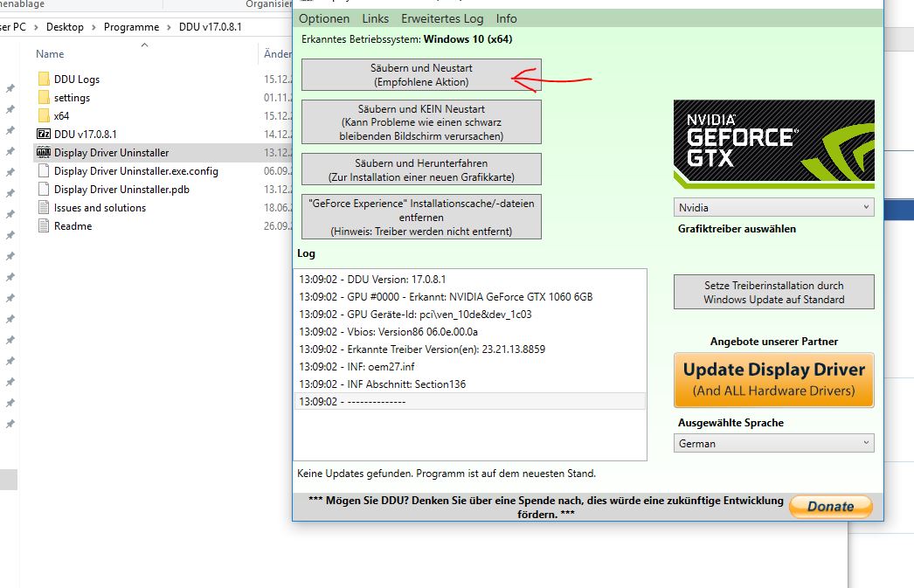Click Säubern und KEIN Neustart button
Image resolution: width=914 pixels, height=588 pixels.
coord(421,121)
